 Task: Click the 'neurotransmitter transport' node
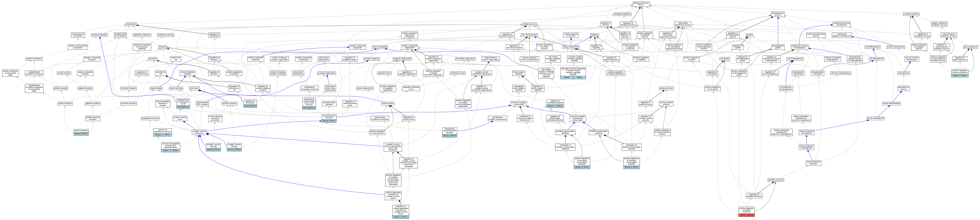coord(329,103)
